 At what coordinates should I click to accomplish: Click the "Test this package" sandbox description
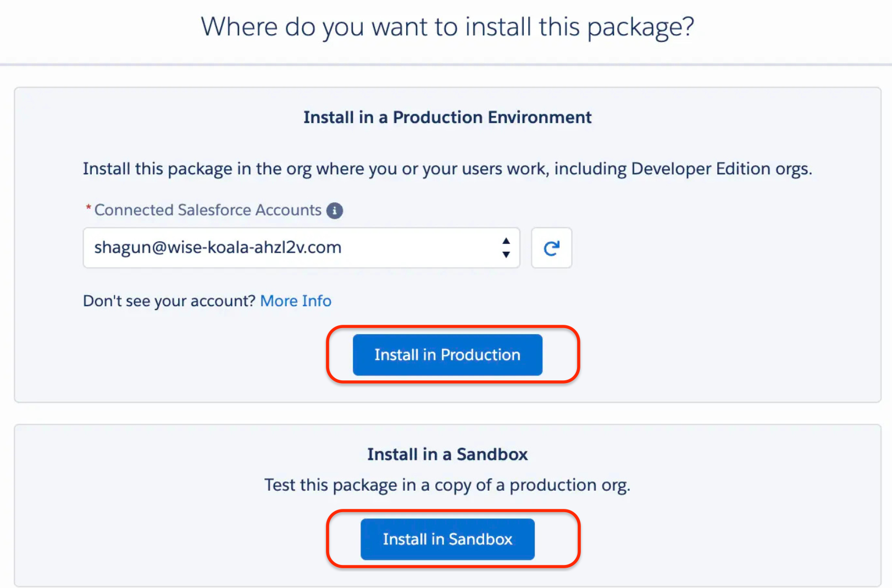(x=447, y=485)
